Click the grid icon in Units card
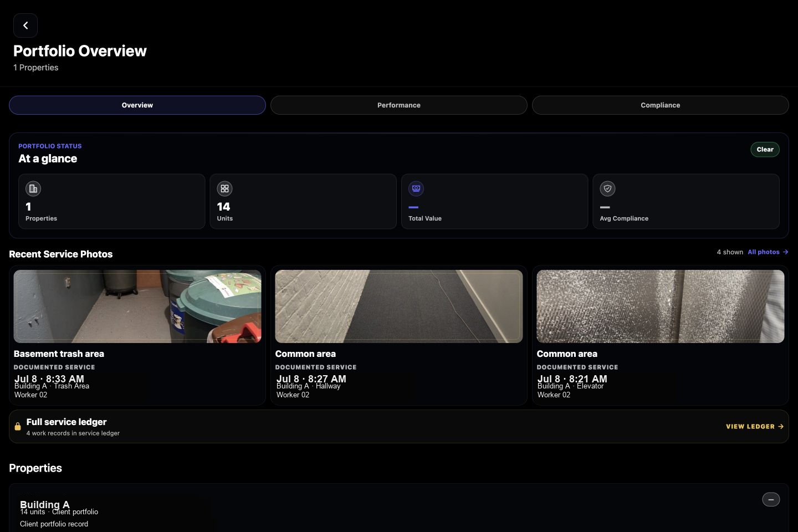Viewport: 798px width, 532px height. pyautogui.click(x=224, y=188)
